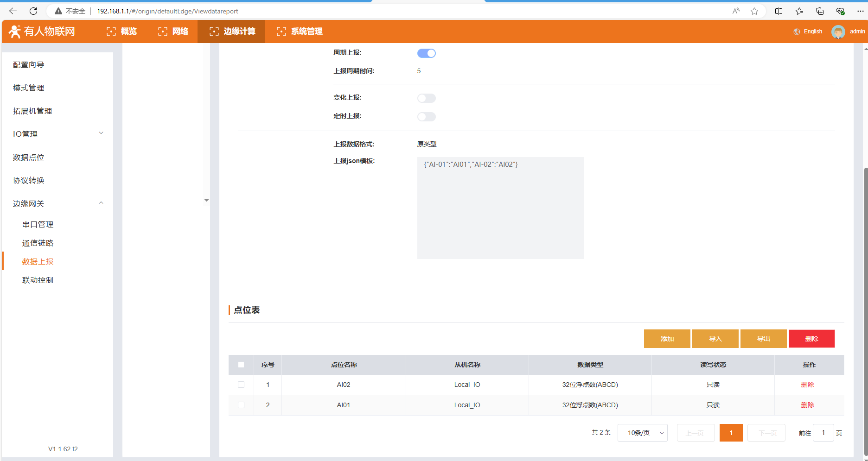Viewport: 868px width, 461px height.
Task: Open the 网络 top menu
Action: click(173, 32)
